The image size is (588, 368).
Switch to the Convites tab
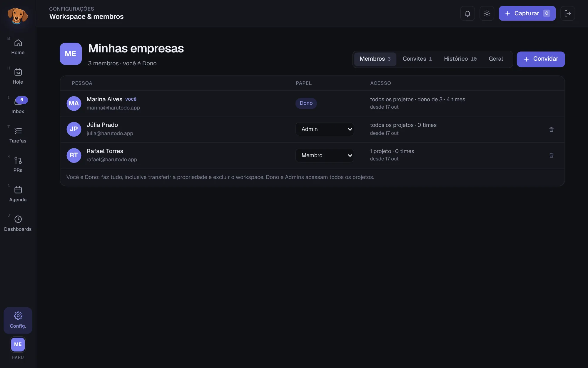point(417,59)
